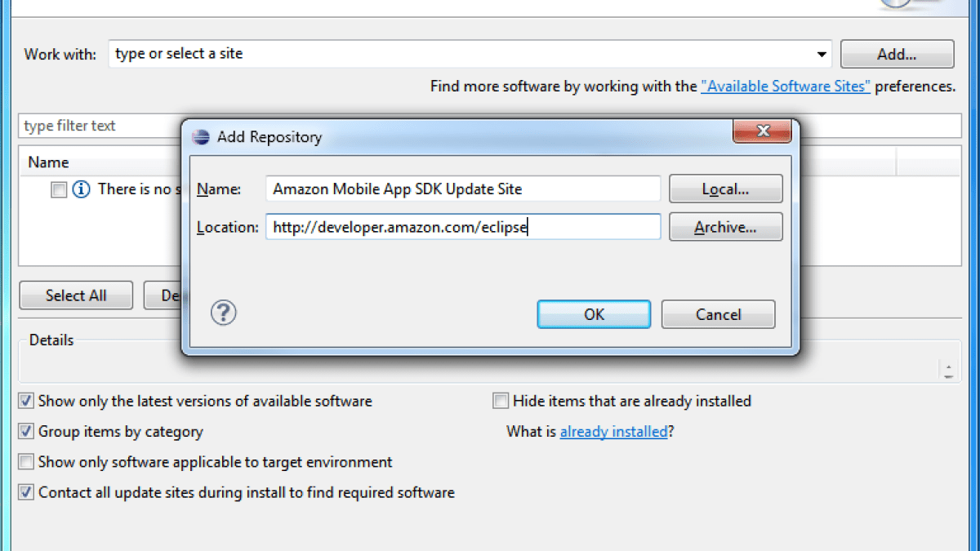This screenshot has height=551, width=980.
Task: Cancel the Add Repository dialog
Action: click(x=718, y=314)
